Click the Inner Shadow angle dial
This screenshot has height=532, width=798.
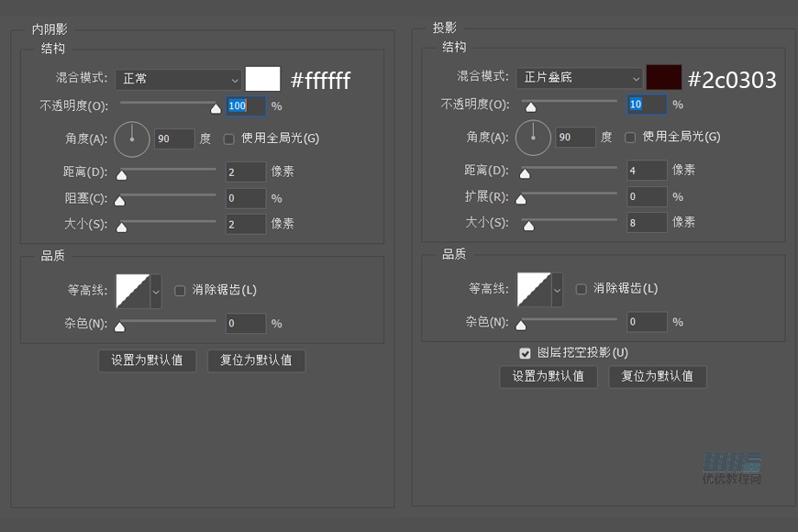pos(131,138)
